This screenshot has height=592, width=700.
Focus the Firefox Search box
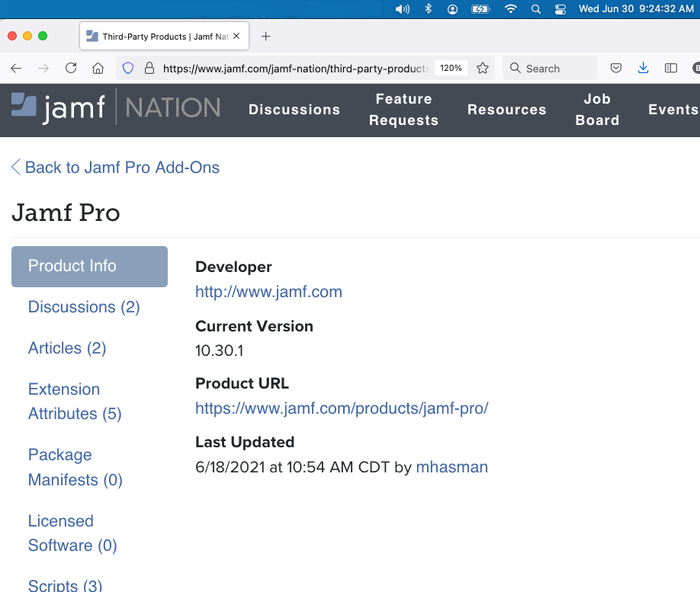550,69
